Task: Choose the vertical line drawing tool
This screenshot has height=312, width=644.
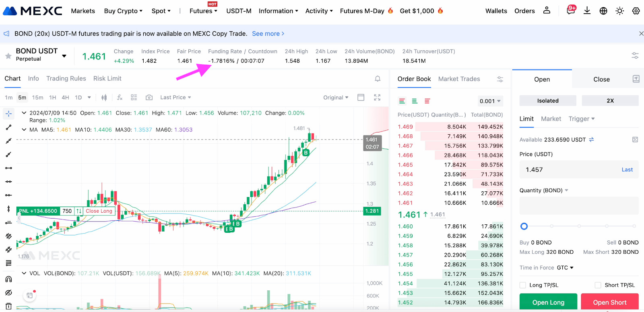Action: tap(8, 209)
